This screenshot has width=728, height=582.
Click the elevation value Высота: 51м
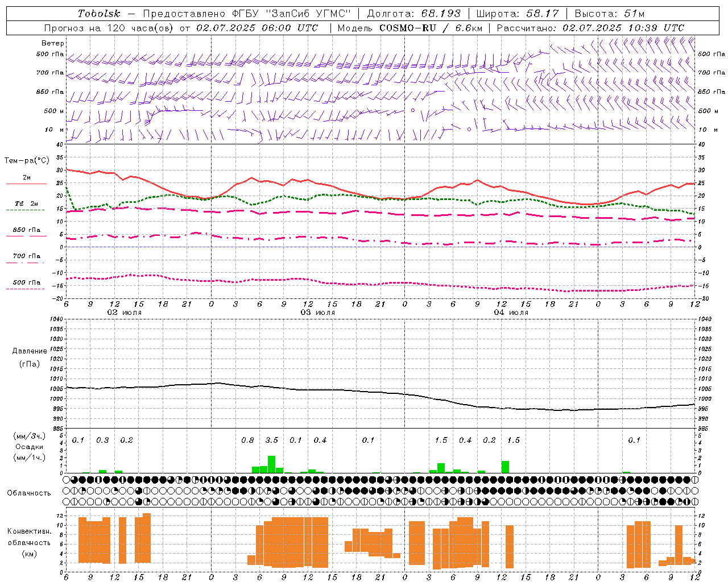[610, 14]
